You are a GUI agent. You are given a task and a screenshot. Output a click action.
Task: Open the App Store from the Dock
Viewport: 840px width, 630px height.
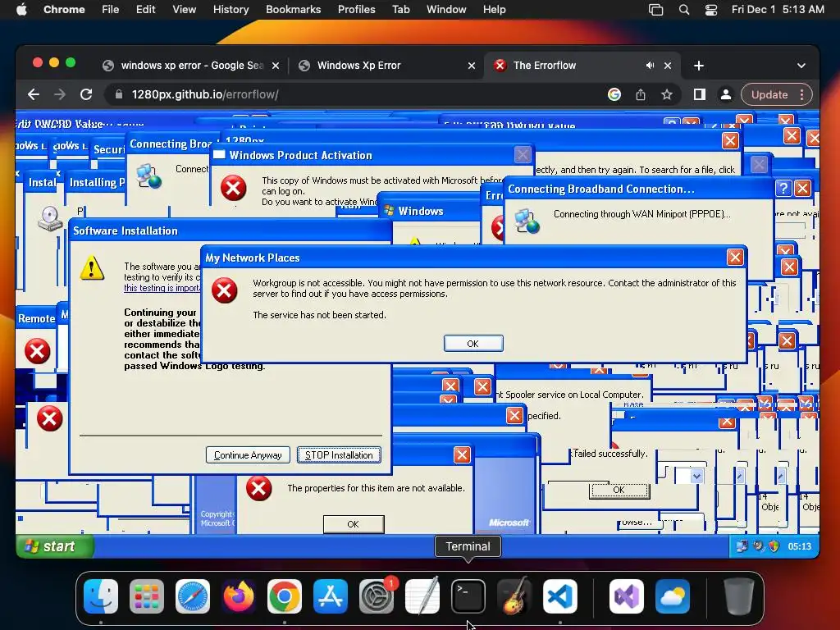[331, 596]
